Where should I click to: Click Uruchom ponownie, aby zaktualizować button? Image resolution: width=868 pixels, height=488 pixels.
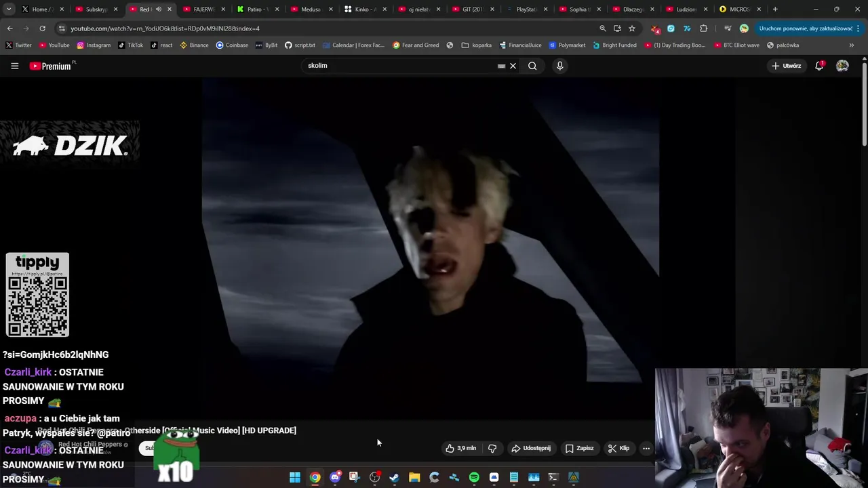pos(806,28)
